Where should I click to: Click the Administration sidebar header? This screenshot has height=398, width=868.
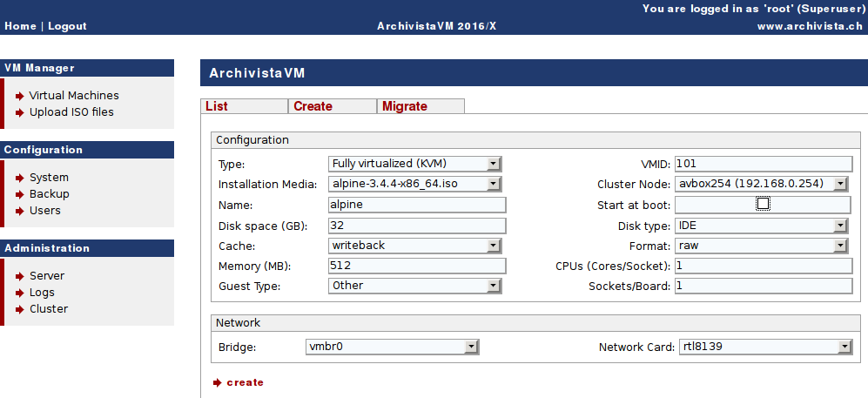pyautogui.click(x=87, y=248)
